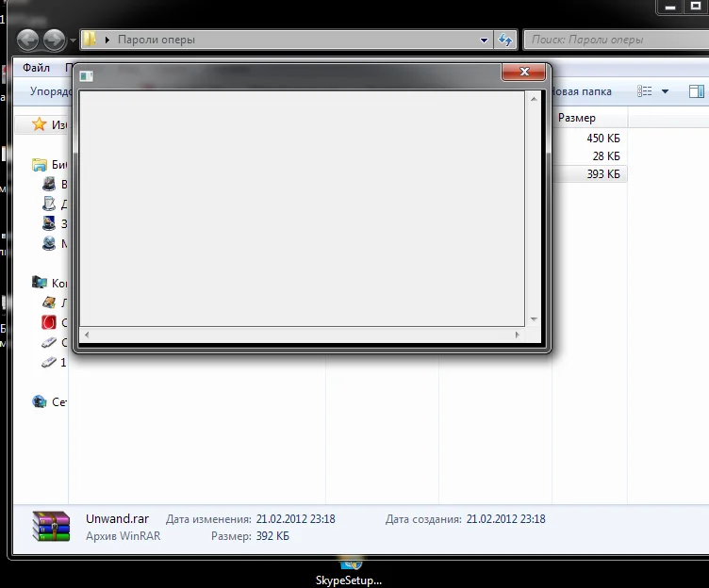Select the Videos library icon in the sidebar

point(49,184)
